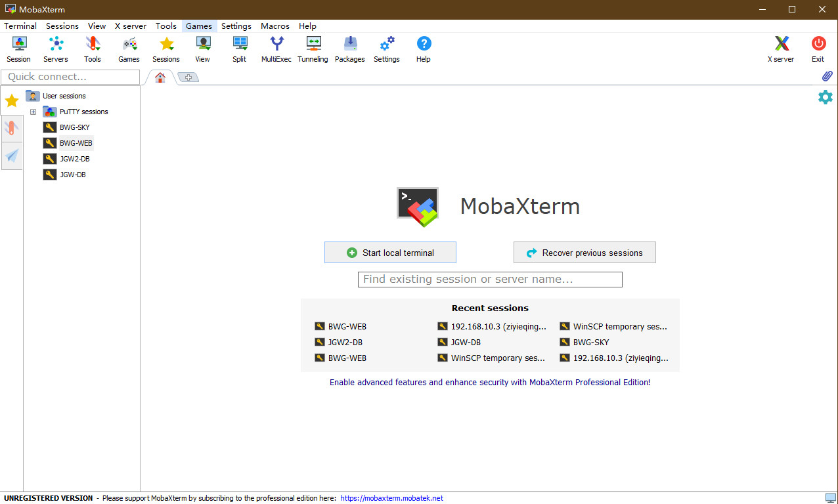Click the paperclip attachment icon
838x504 pixels.
point(827,76)
